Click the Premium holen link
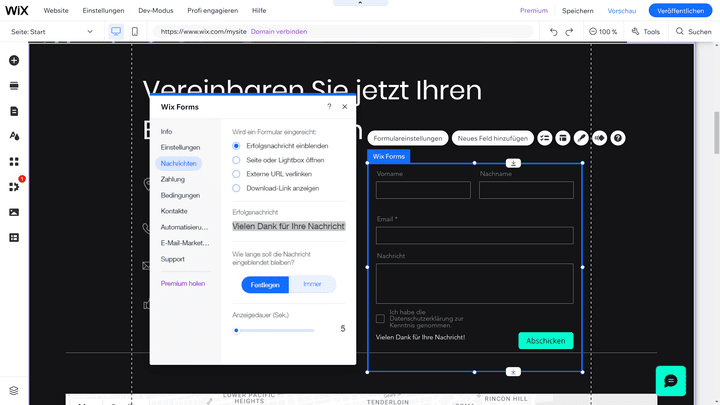The height and width of the screenshot is (405, 720). (x=183, y=284)
